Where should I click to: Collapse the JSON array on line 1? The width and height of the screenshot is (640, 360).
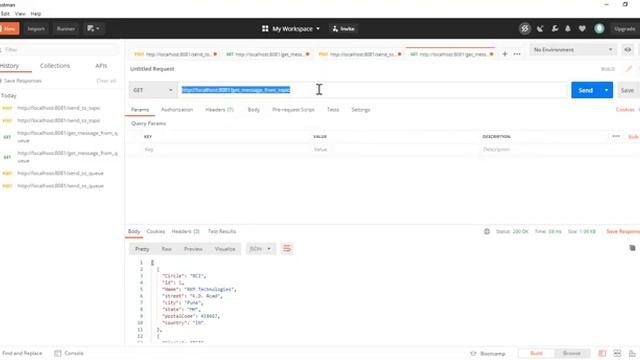tap(152, 262)
